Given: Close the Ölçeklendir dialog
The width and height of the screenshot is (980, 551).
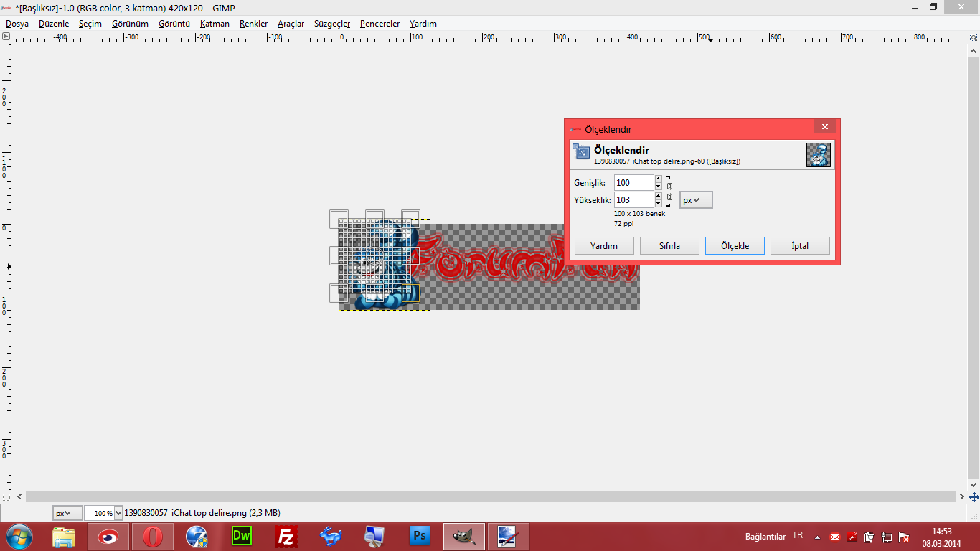Looking at the screenshot, I should click(x=824, y=127).
